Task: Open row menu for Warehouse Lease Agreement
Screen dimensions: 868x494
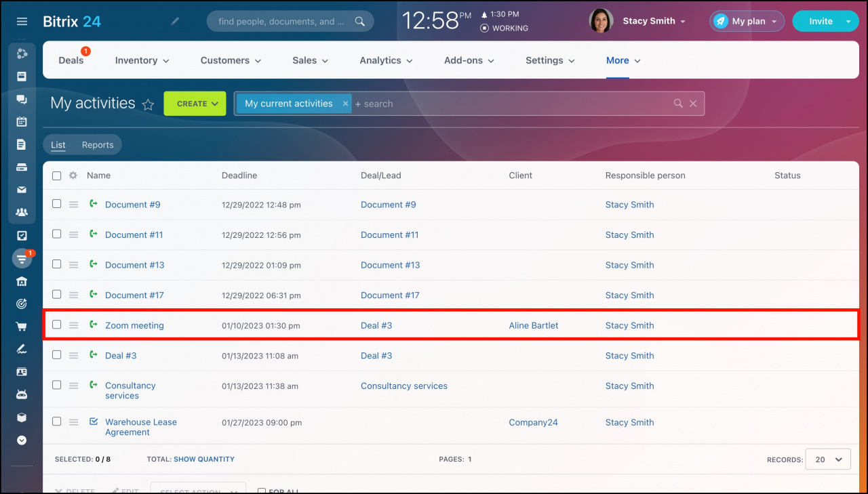Action: 74,422
